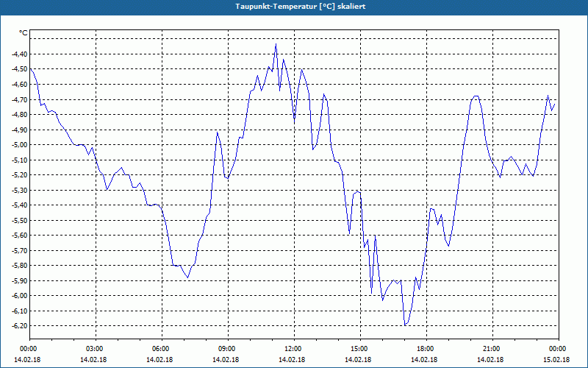Click the -4,50 y-axis label
The image size is (588, 368).
tap(20, 69)
